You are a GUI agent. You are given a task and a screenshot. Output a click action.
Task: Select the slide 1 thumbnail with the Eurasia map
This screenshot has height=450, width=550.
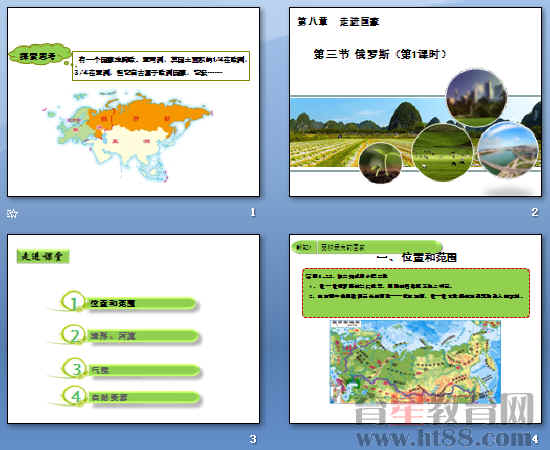click(134, 102)
